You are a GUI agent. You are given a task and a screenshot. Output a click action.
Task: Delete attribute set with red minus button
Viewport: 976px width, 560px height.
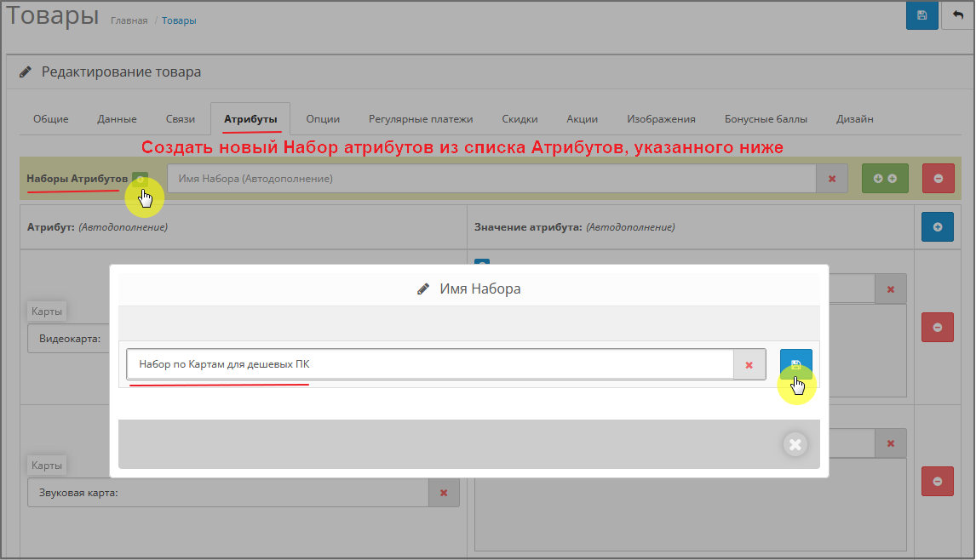pyautogui.click(x=938, y=179)
